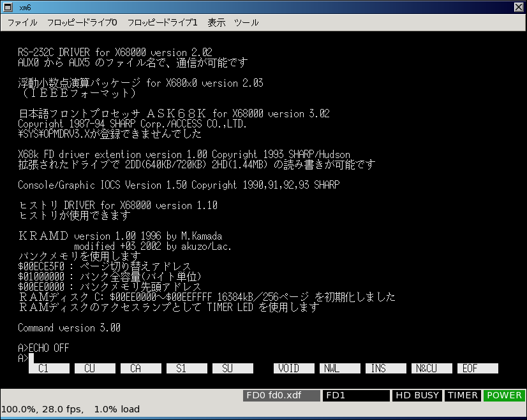Click the xm6 title bar text
Screen dimensions: 527x420
click(26, 8)
